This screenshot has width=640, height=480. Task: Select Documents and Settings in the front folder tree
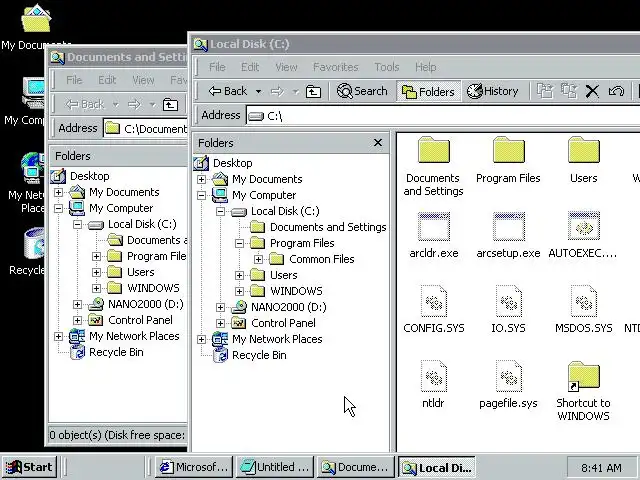(x=328, y=227)
